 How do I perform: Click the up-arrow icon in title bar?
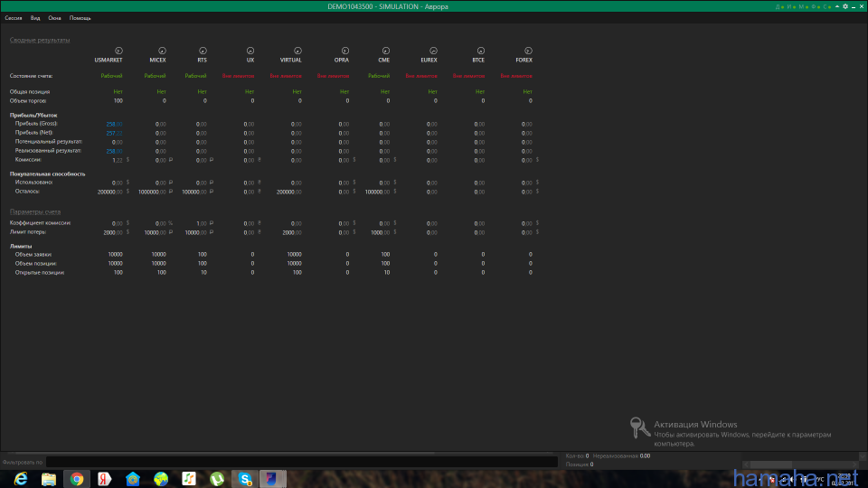(837, 6)
